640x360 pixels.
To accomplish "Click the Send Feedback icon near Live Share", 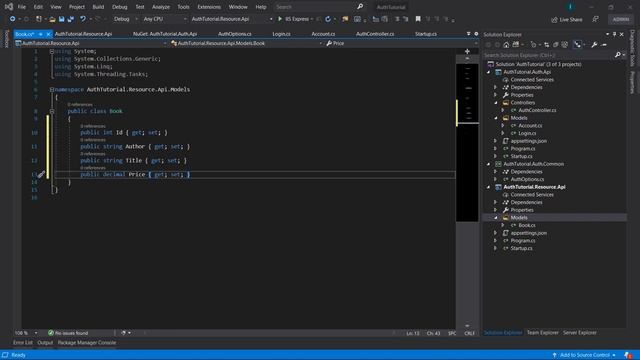I will [596, 19].
